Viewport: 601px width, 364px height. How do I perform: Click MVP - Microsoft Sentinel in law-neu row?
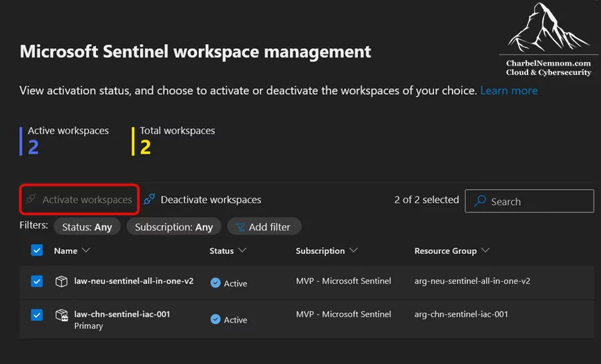tap(343, 281)
